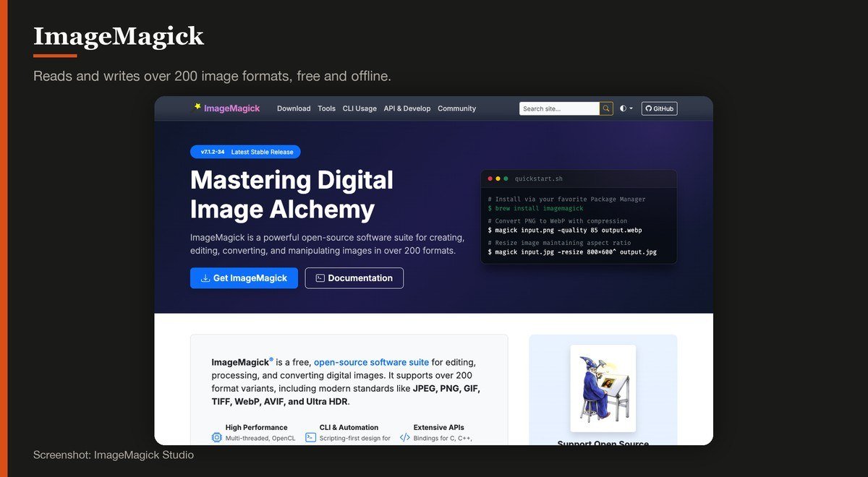Follow the open-source software suite link
Image resolution: width=868 pixels, height=477 pixels.
click(x=372, y=362)
